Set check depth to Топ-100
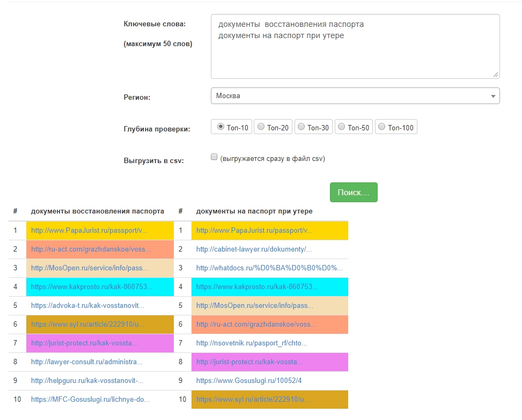The width and height of the screenshot is (522, 420). 381,127
